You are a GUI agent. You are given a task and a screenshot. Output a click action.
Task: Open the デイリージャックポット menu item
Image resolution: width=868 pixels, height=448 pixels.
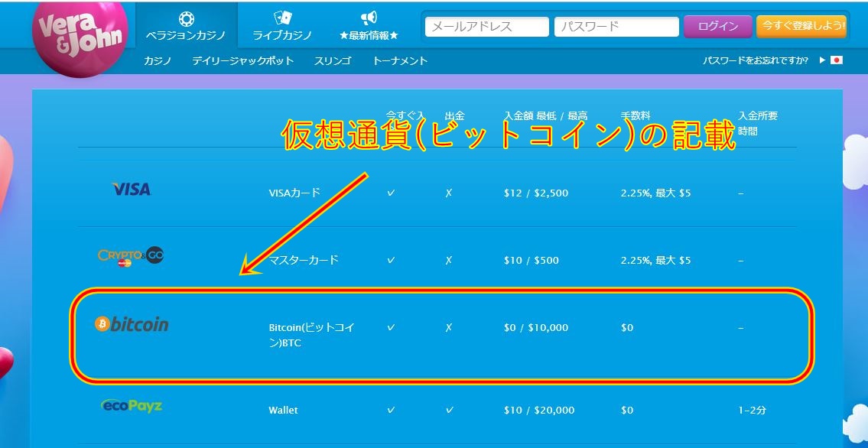[x=242, y=61]
